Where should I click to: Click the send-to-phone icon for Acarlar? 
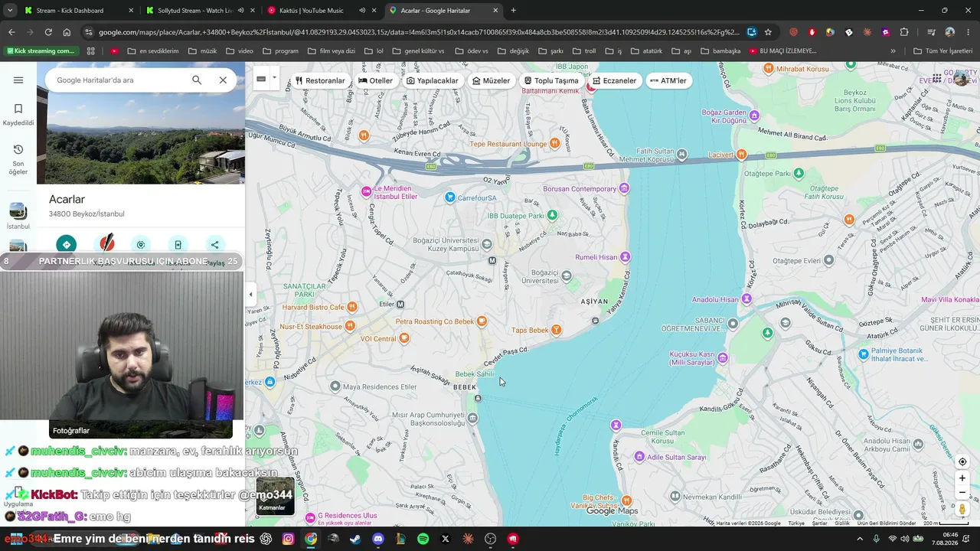pos(178,245)
